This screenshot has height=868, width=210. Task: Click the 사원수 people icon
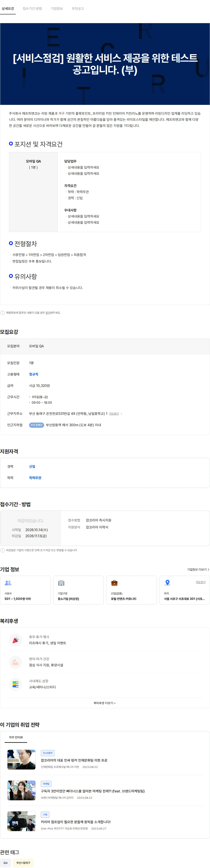pyautogui.click(x=8, y=583)
